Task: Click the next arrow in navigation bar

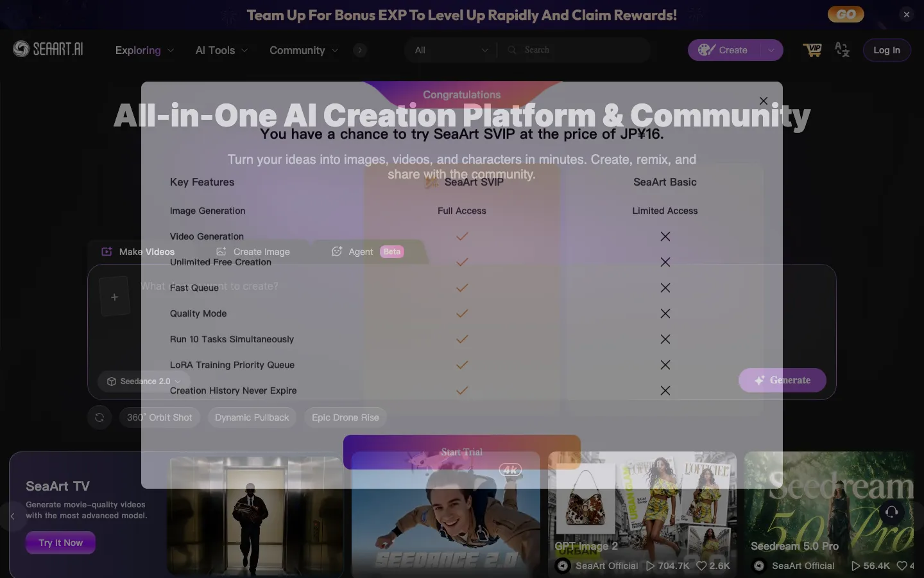Action: [360, 50]
